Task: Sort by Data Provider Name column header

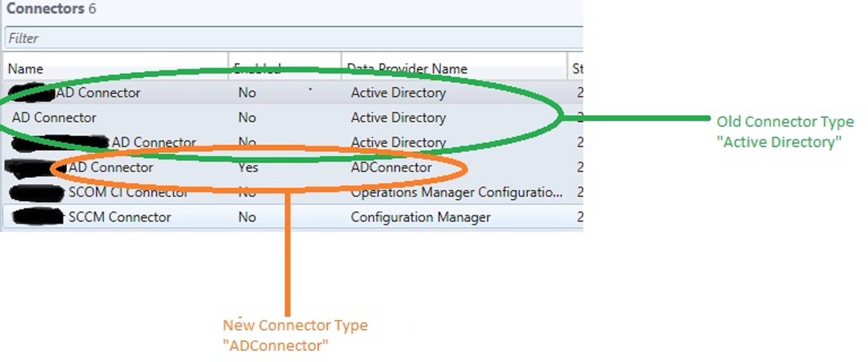Action: point(407,69)
